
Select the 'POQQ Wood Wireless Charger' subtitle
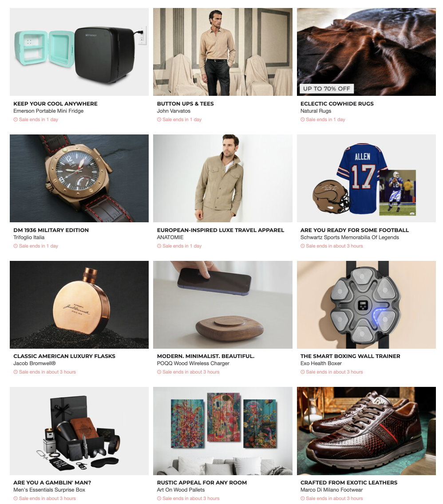pyautogui.click(x=193, y=363)
